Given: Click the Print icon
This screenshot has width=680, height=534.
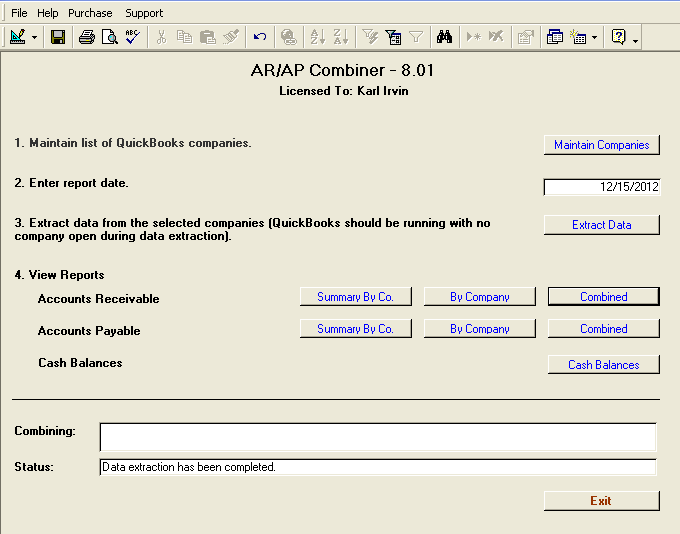Looking at the screenshot, I should coord(87,37).
